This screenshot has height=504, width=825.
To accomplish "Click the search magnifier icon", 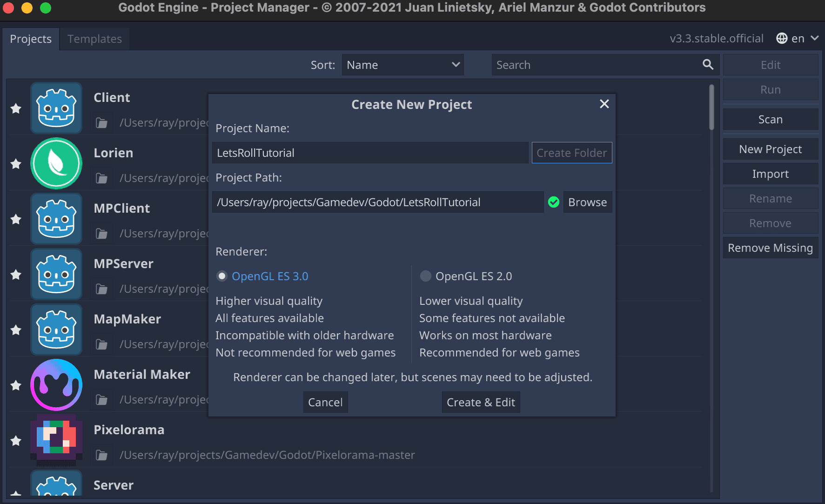I will [708, 65].
